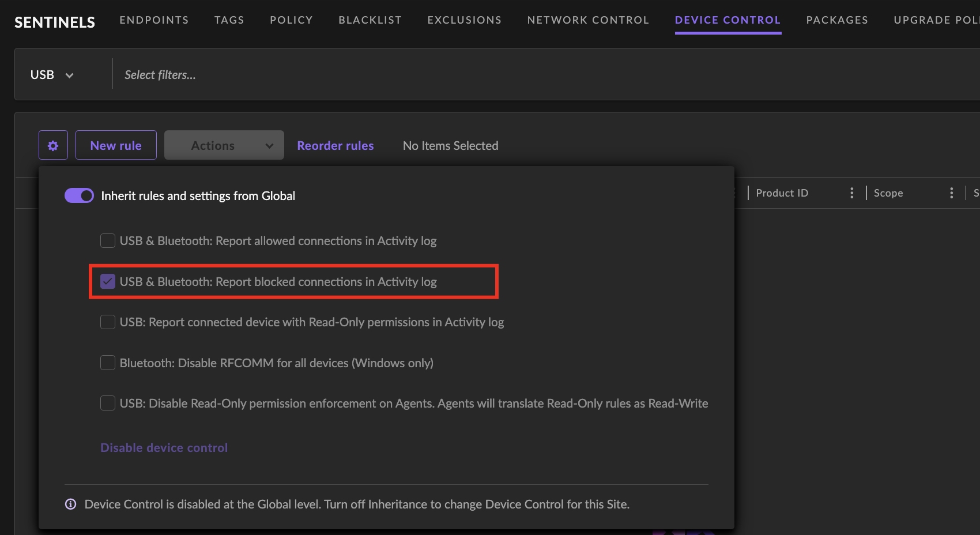Open the Actions dropdown menu
980x535 pixels.
pyautogui.click(x=224, y=145)
